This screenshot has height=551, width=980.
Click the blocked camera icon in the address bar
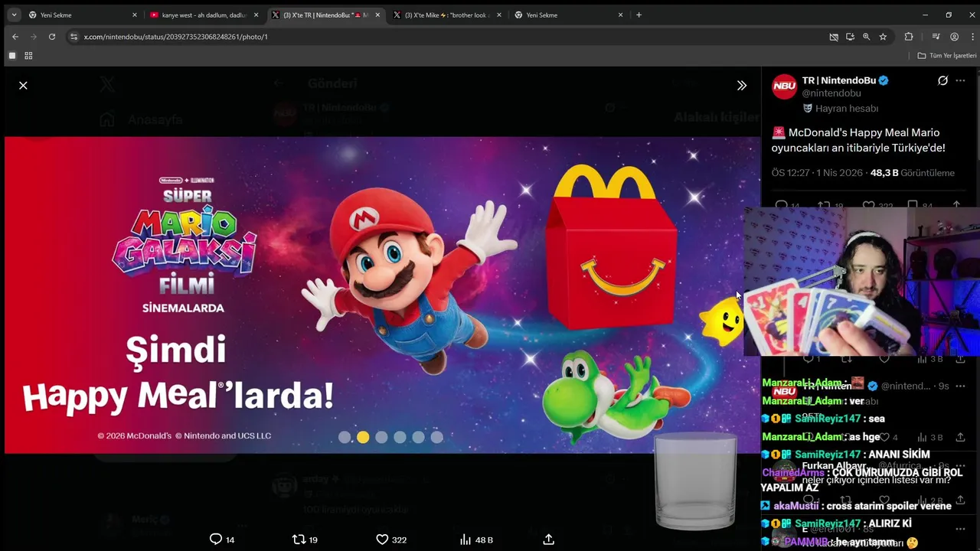(x=834, y=37)
